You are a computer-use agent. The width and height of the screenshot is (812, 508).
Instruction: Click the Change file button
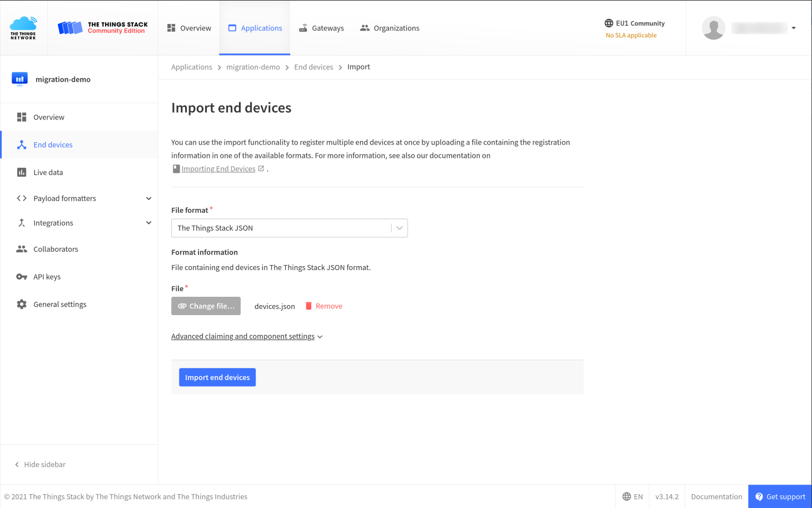[x=206, y=306]
